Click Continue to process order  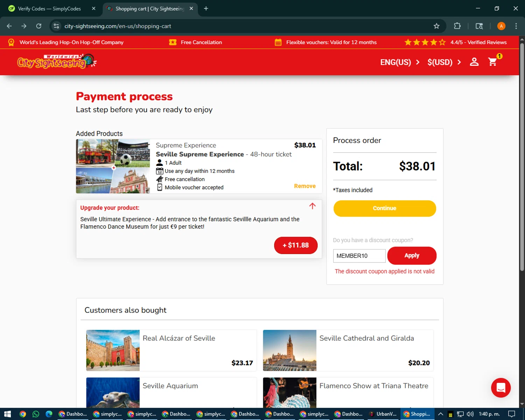(385, 208)
